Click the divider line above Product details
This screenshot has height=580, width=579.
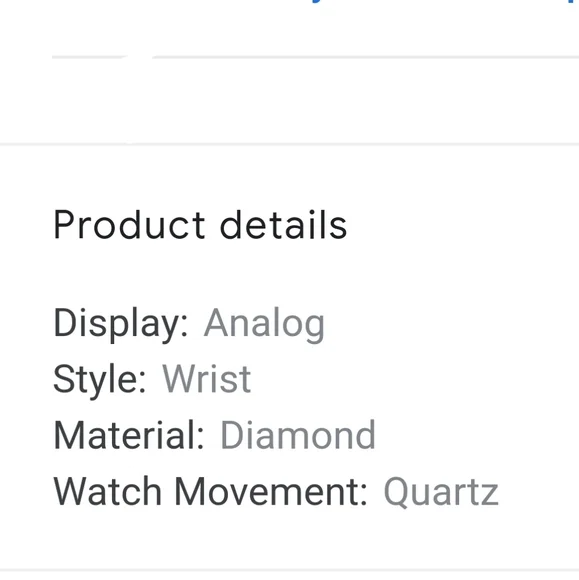289,144
